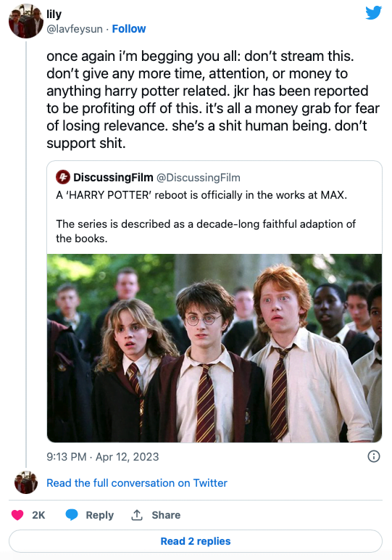This screenshot has width=392, height=560.
Task: Open Read the full conversation on Twitter
Action: click(137, 483)
